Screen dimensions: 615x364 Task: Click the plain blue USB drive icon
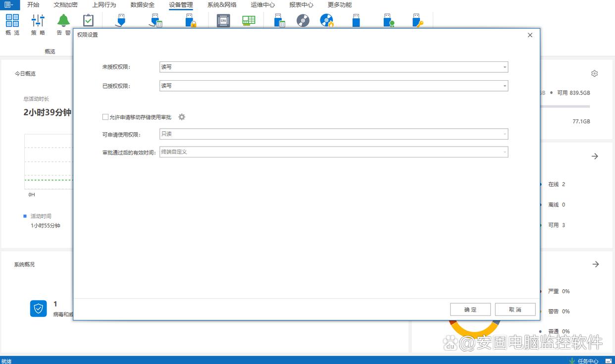pyautogui.click(x=356, y=20)
